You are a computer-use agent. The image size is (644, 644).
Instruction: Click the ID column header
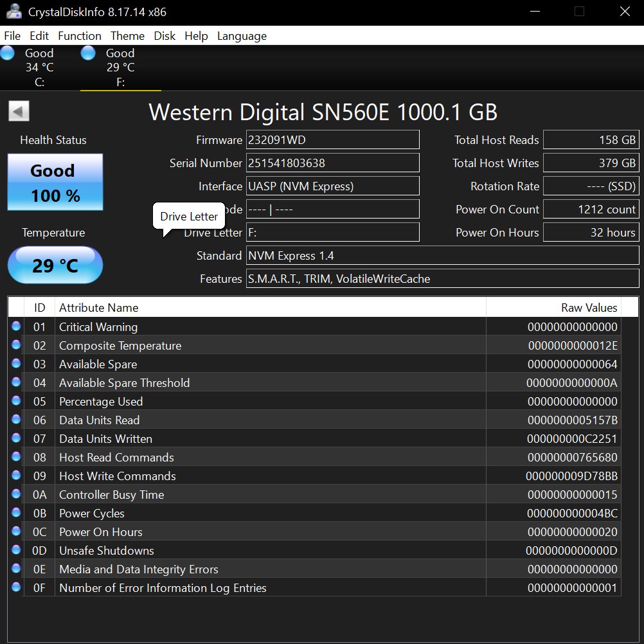(x=39, y=308)
